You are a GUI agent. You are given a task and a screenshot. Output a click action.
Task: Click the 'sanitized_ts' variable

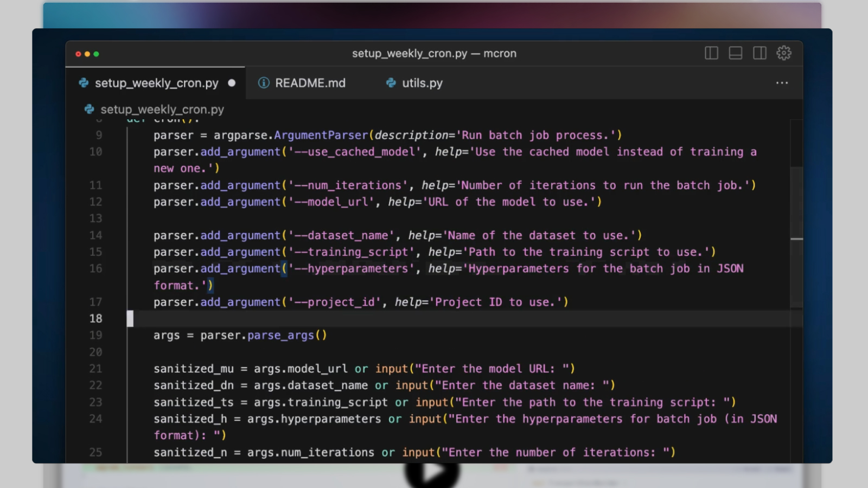pyautogui.click(x=194, y=402)
